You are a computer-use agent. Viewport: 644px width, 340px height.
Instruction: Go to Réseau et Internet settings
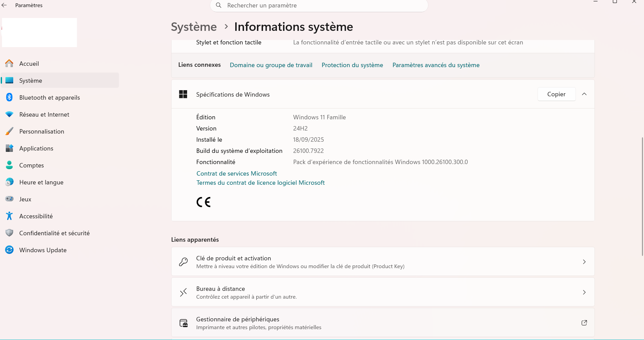pyautogui.click(x=60, y=114)
